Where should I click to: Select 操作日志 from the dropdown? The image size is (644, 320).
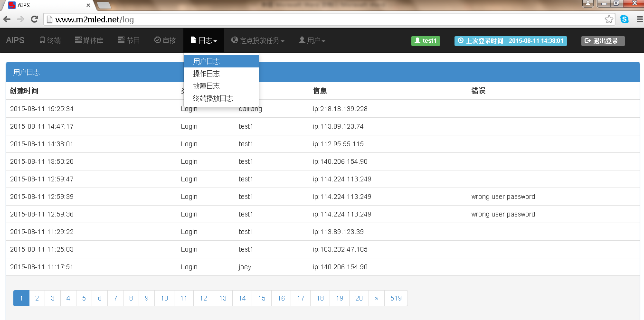221,74
